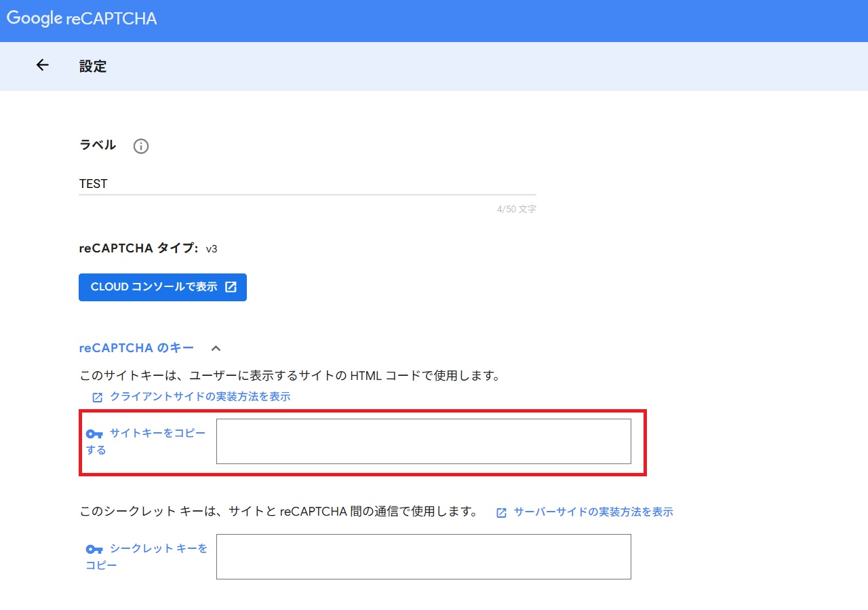Click the Google reCAPTCHA logo in the header
Image resolution: width=868 pixels, height=610 pixels.
coord(81,19)
